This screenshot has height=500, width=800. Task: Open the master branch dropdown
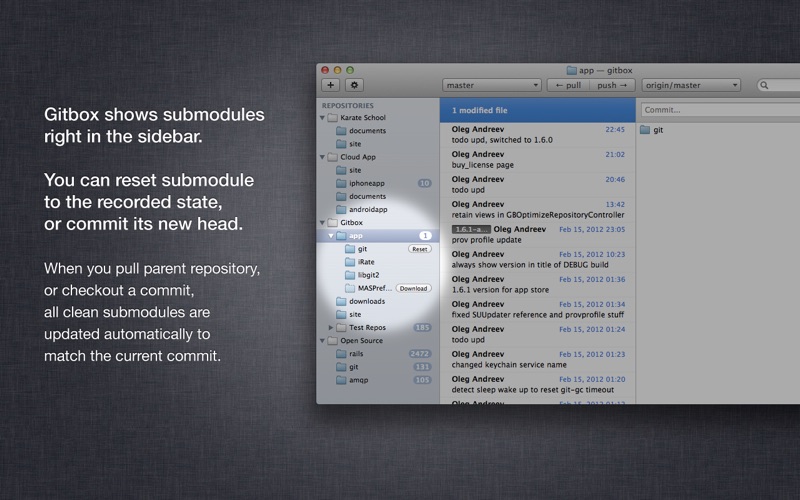[x=491, y=86]
